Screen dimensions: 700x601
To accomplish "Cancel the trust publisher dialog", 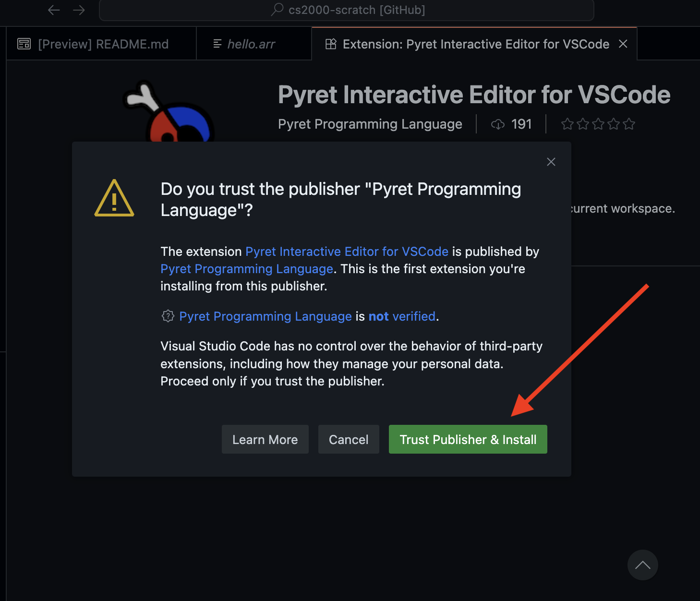I will pos(349,439).
